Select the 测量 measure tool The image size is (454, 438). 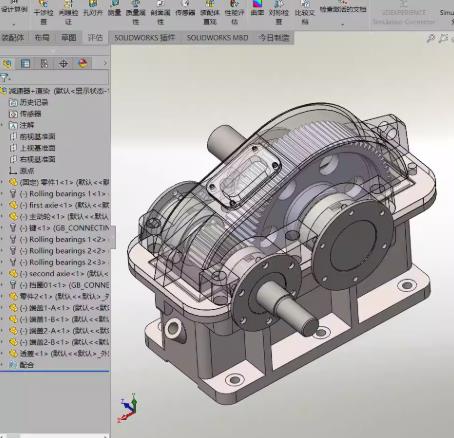click(115, 9)
